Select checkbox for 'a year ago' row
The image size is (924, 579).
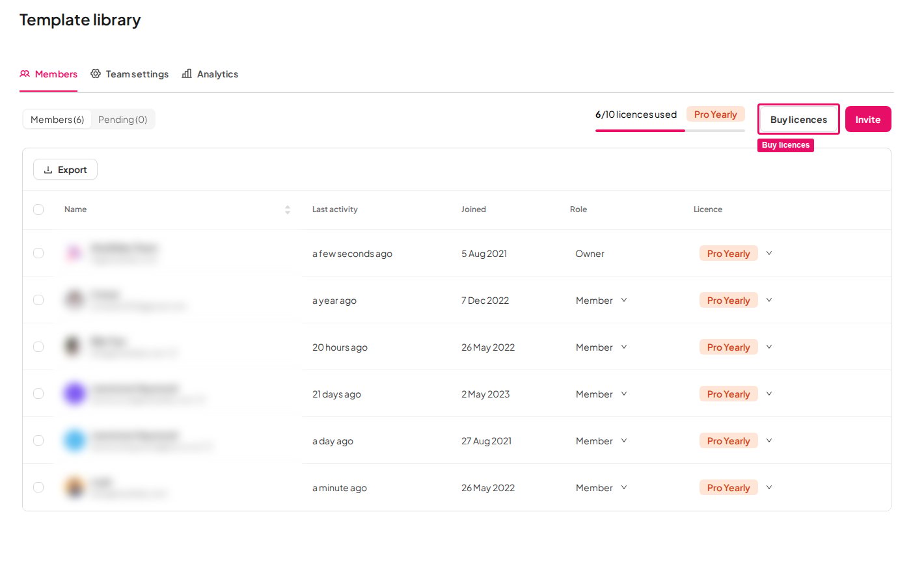[x=38, y=300]
